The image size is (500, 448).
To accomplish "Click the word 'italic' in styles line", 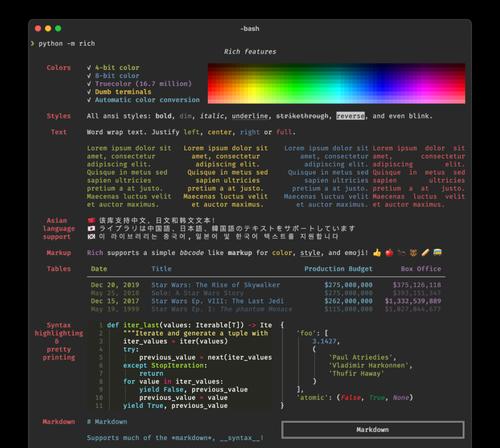I will coord(212,116).
